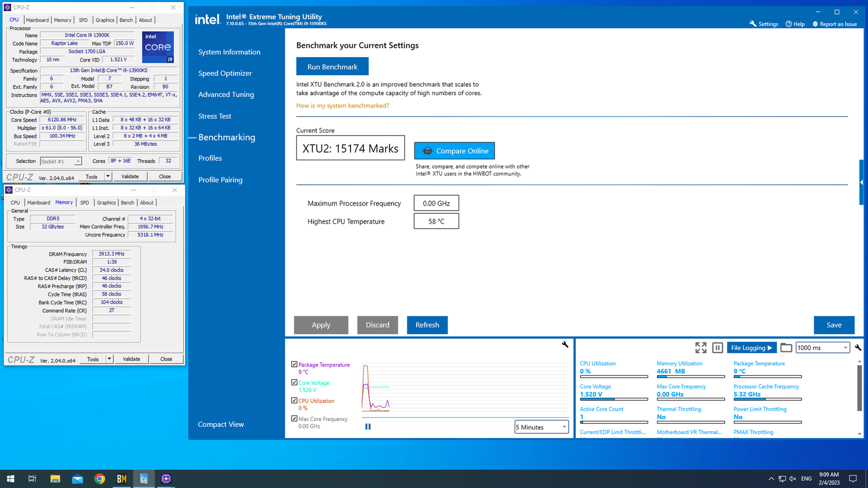Open File Explorer from the taskbar
Image resolution: width=868 pixels, height=488 pixels.
pos(55,479)
